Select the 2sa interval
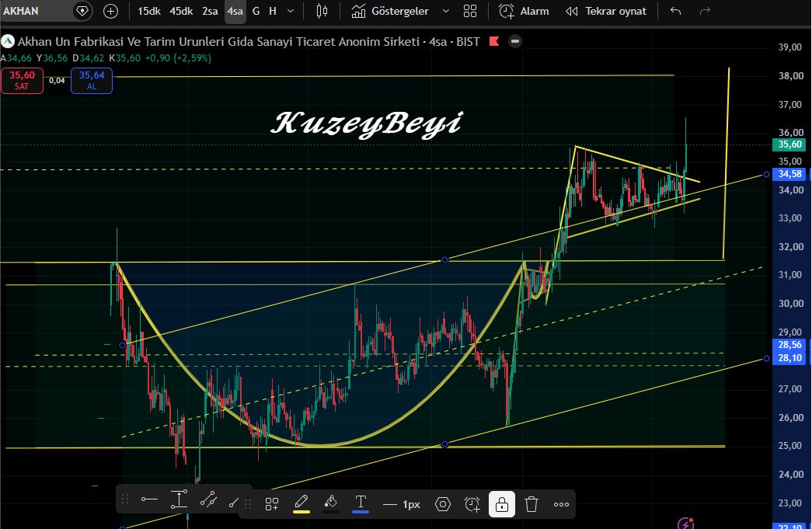This screenshot has height=529, width=812. 210,11
